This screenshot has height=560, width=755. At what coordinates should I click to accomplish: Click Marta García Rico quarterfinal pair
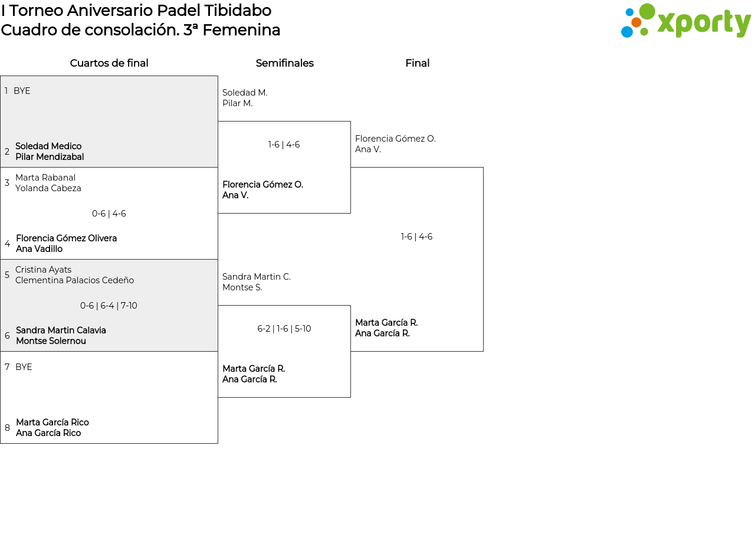52,428
